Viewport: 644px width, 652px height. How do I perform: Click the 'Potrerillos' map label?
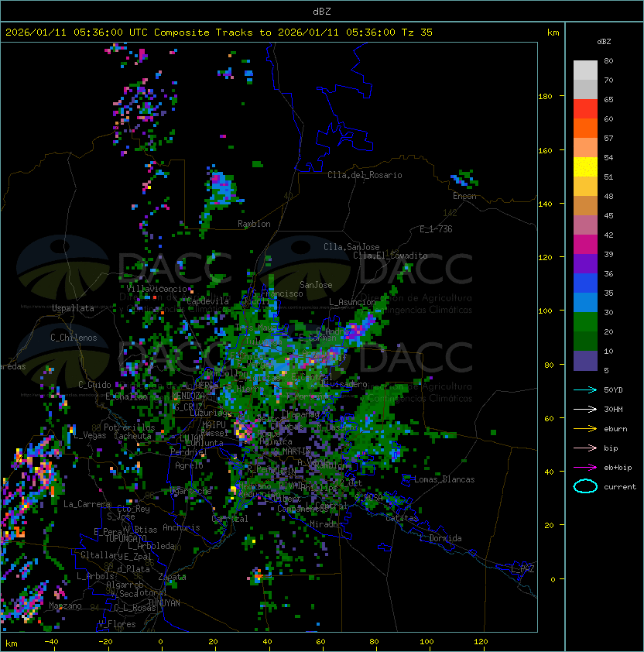pos(129,427)
